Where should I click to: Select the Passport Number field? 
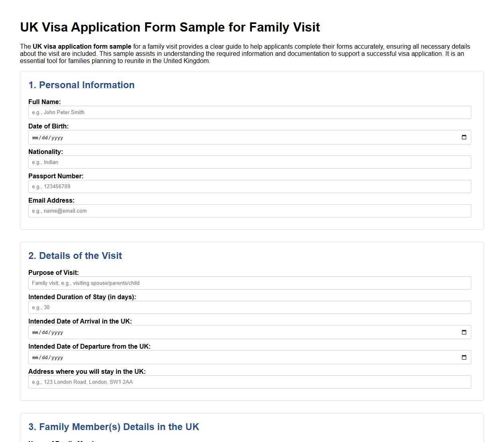[x=249, y=186]
